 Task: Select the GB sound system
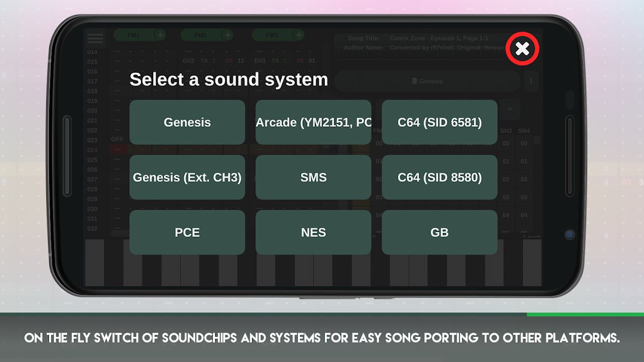tap(439, 233)
